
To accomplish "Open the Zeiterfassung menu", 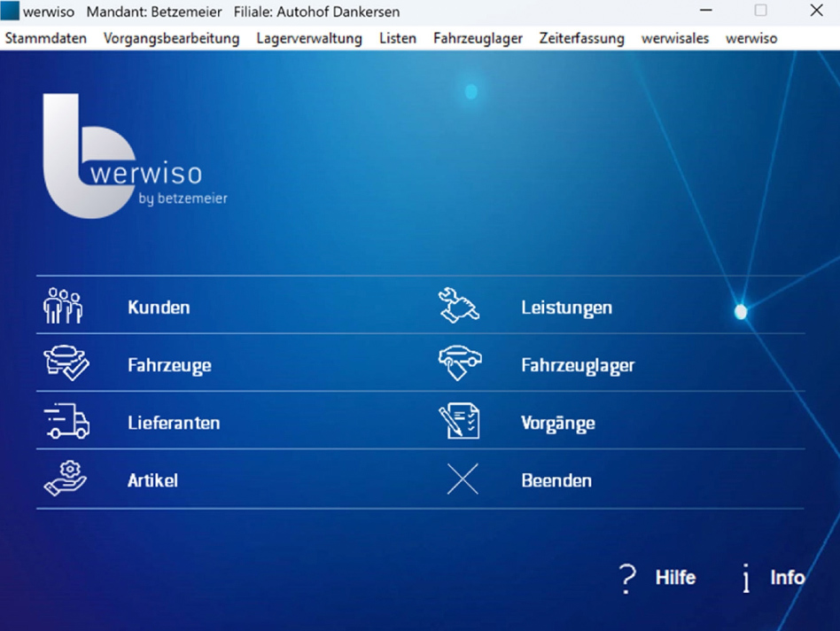I will point(582,39).
